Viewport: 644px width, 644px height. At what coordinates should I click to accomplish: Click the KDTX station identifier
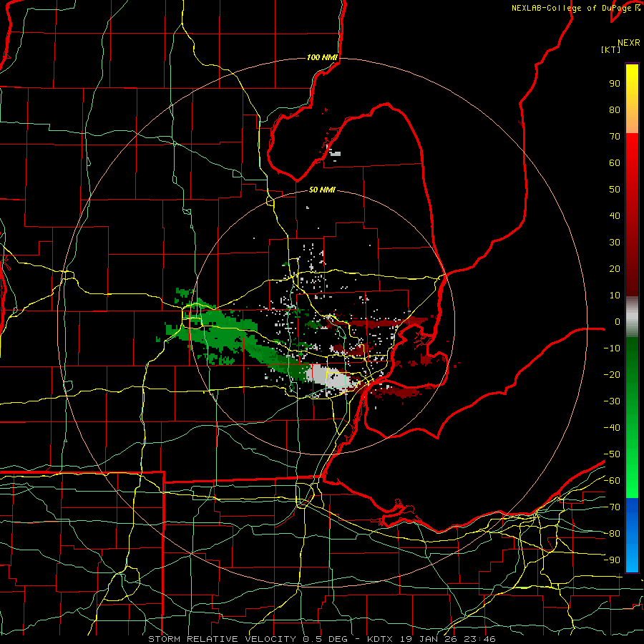point(379,639)
